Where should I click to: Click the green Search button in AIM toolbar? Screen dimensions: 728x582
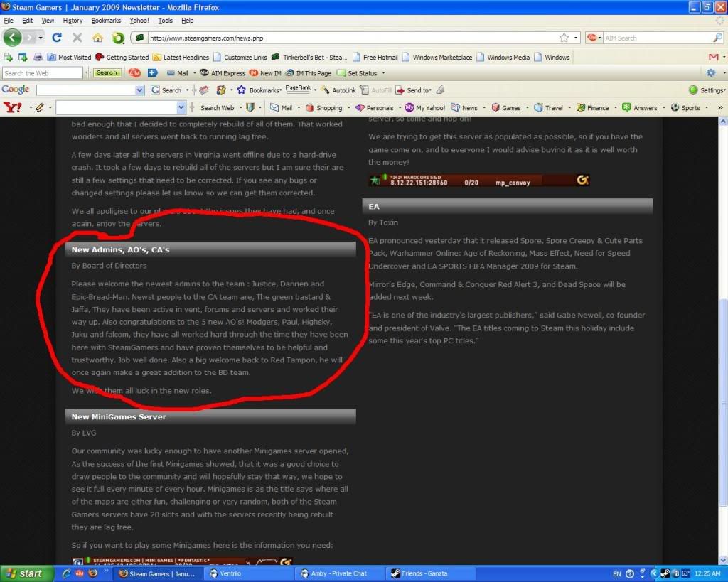[x=107, y=73]
